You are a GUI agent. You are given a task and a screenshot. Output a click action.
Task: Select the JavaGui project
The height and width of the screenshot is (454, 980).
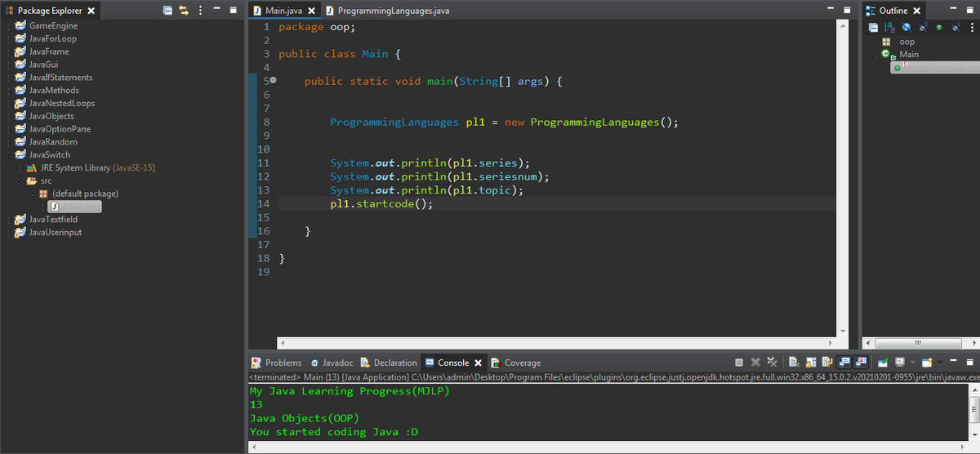[43, 65]
